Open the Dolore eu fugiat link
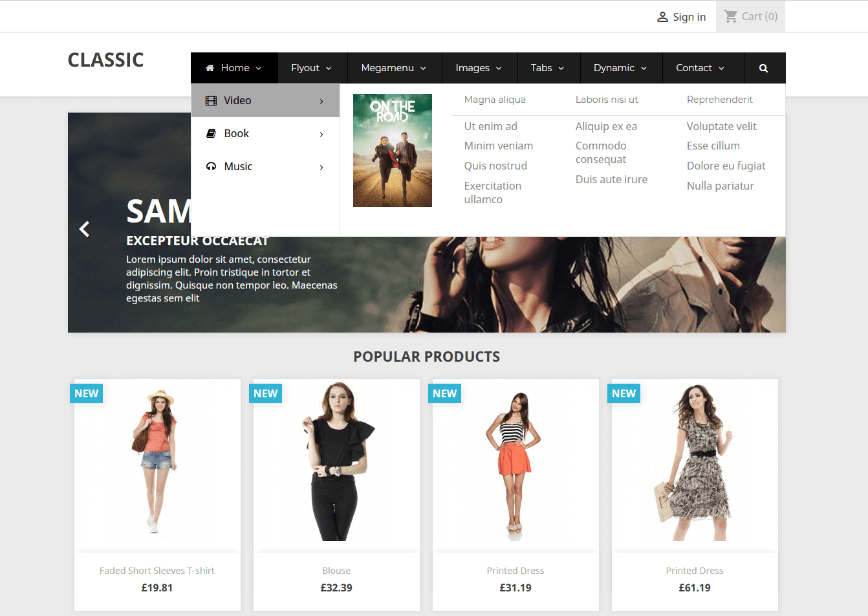The width and height of the screenshot is (868, 616). [726, 166]
